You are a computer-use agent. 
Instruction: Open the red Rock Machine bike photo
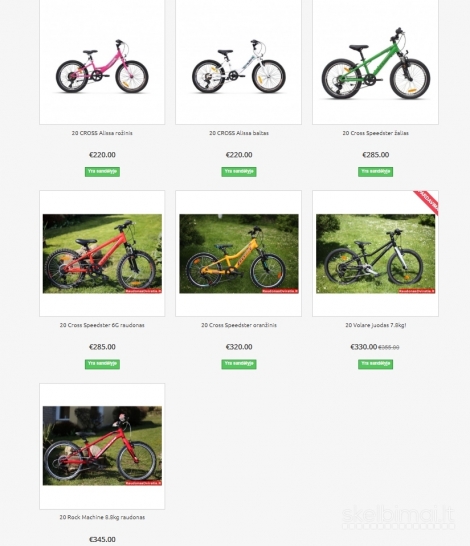tap(102, 446)
